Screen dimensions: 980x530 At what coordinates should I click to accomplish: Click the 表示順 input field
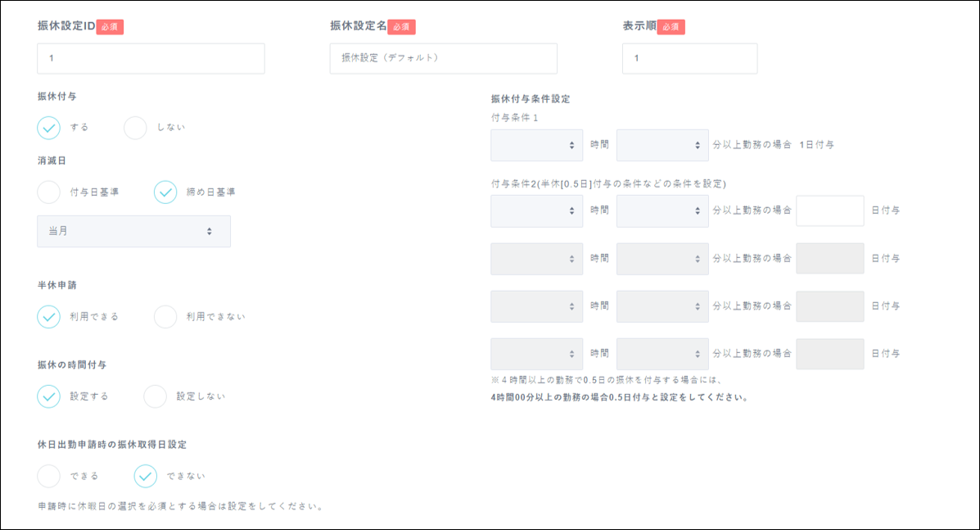689,58
